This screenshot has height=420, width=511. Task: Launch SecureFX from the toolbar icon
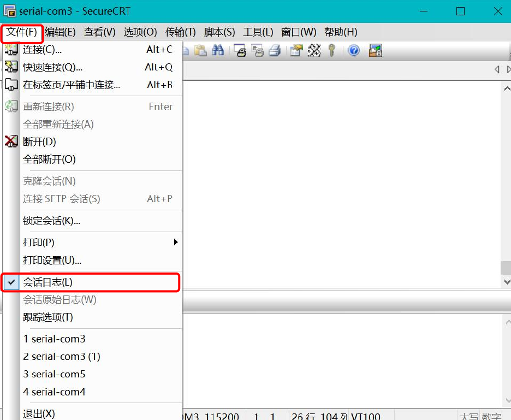click(376, 51)
